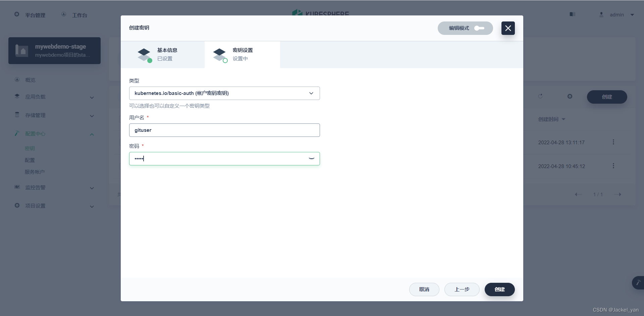
Task: Click the mywebdemo-stage project icon
Action: click(x=22, y=51)
